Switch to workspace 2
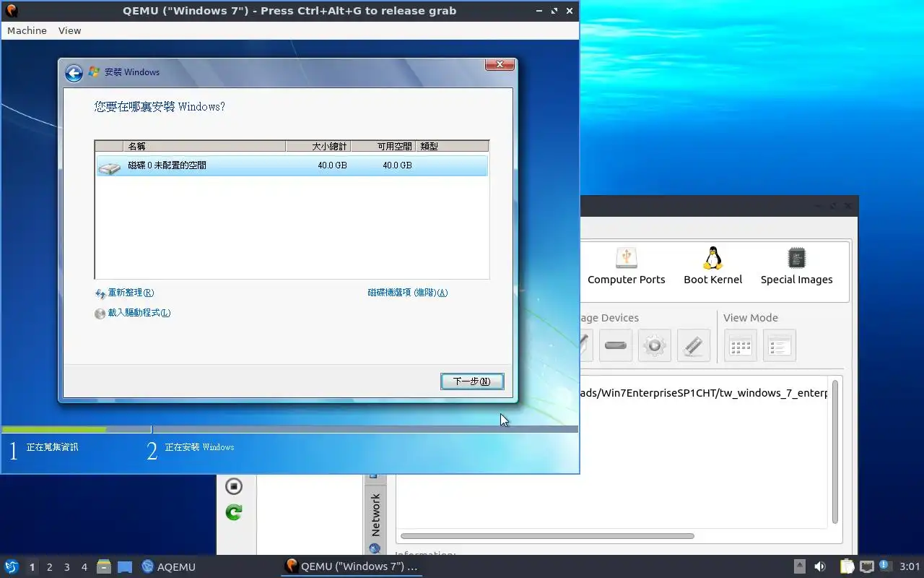Image resolution: width=924 pixels, height=578 pixels. click(50, 567)
